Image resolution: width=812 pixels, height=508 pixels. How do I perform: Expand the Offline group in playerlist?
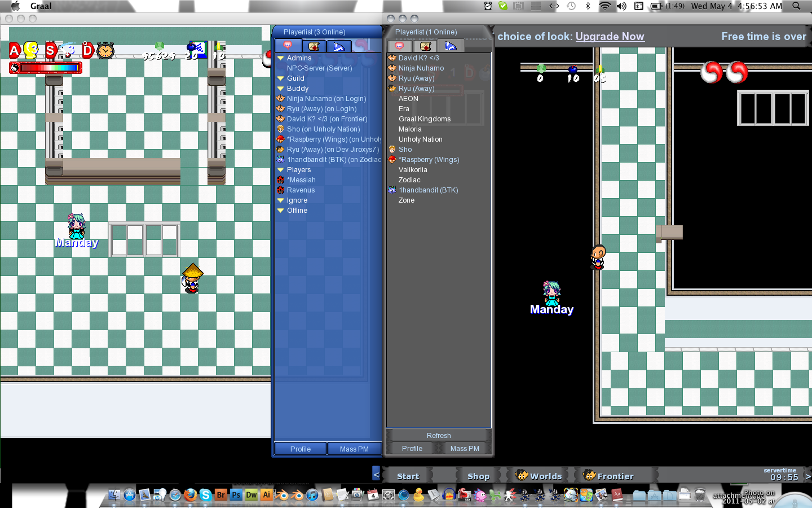[280, 211]
